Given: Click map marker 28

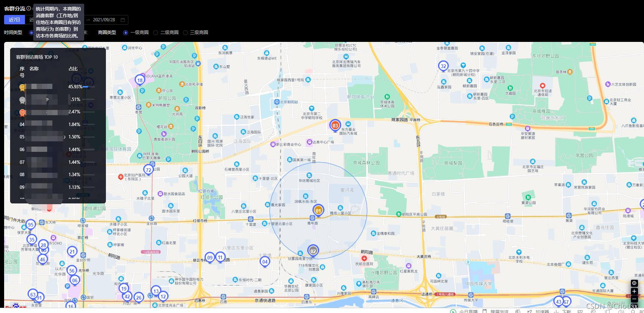Looking at the screenshot, I should pyautogui.click(x=43, y=245).
